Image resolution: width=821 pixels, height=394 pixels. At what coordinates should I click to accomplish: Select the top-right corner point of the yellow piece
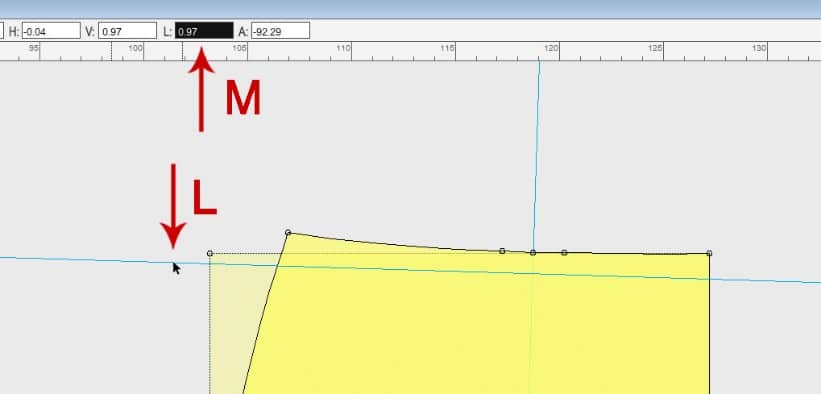pos(709,253)
